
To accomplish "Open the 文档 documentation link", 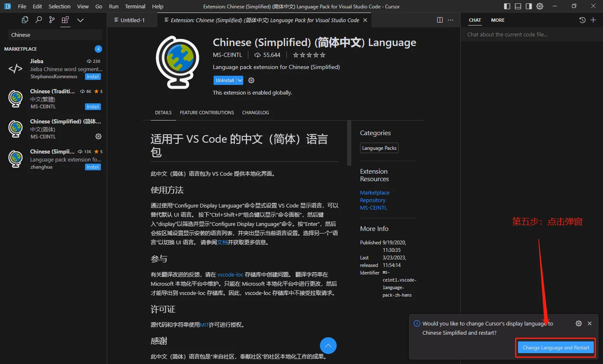I will [222, 242].
